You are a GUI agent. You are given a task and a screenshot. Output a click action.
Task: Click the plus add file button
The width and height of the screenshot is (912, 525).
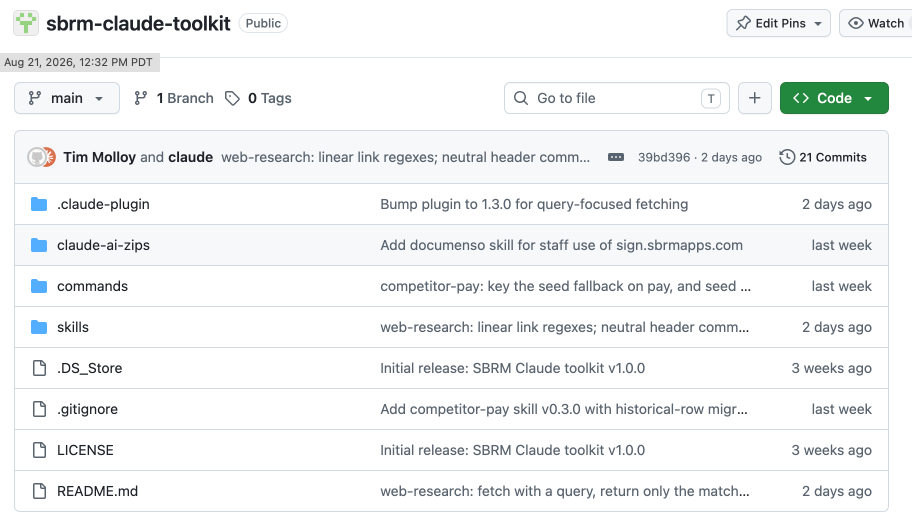pos(754,98)
